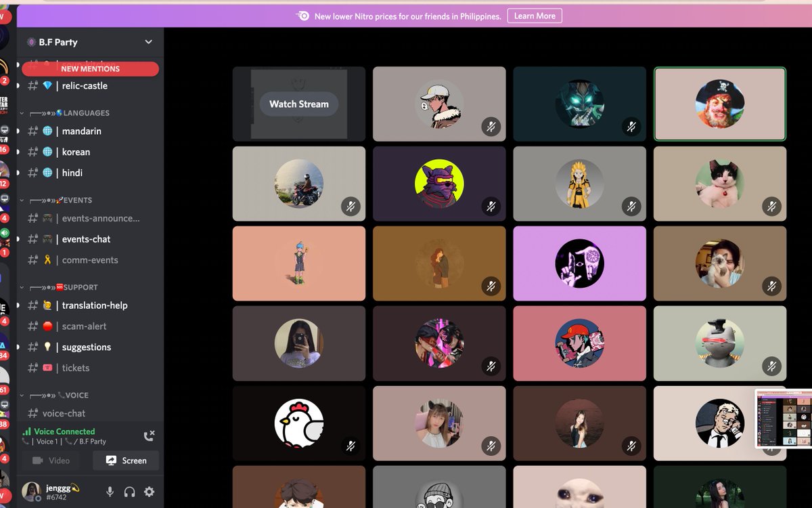
Task: Select the pirate avatar tile that is speaking
Action: click(x=720, y=104)
